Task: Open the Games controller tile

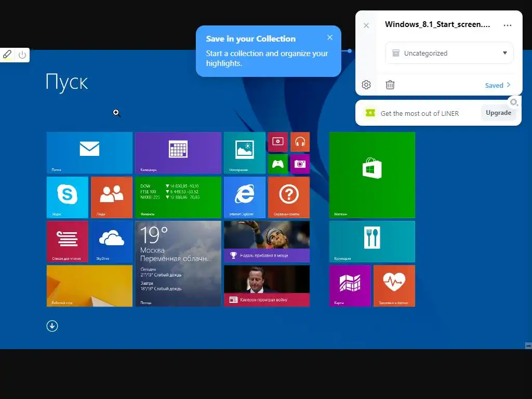Action: click(x=278, y=164)
